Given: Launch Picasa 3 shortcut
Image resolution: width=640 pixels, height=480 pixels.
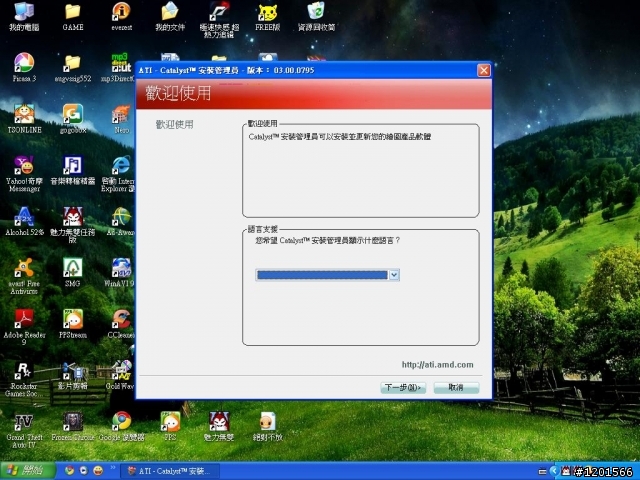Looking at the screenshot, I should 24,67.
